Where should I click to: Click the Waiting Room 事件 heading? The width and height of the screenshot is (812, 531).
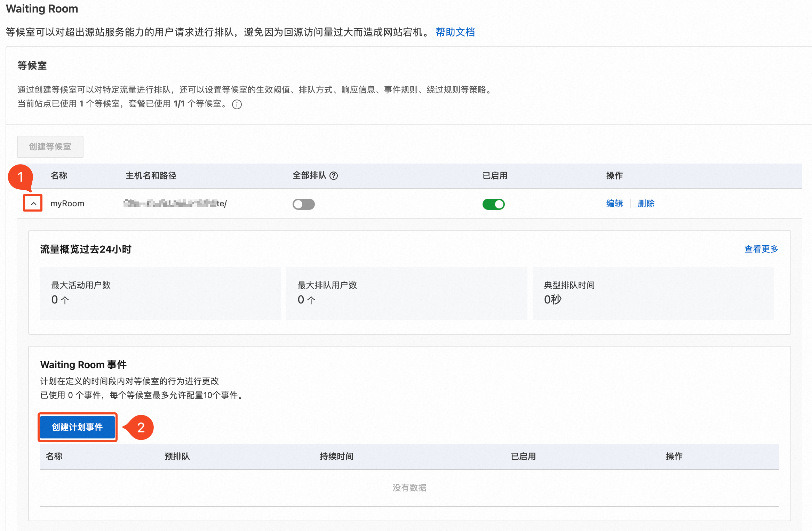(83, 365)
